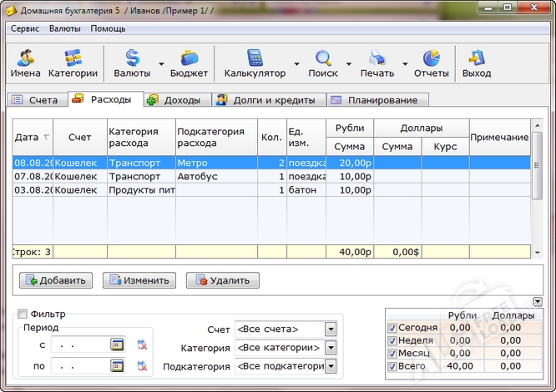Open the Категория filter dropdown

[x=331, y=347]
